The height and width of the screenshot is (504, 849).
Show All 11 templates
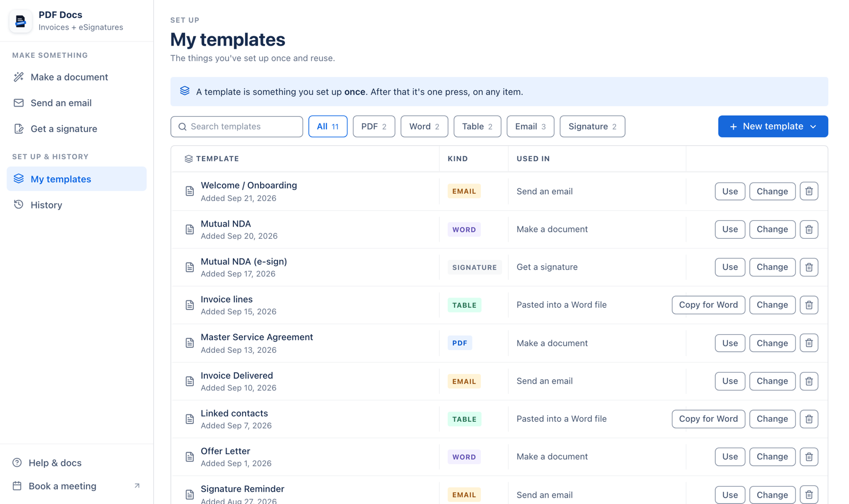coord(327,126)
